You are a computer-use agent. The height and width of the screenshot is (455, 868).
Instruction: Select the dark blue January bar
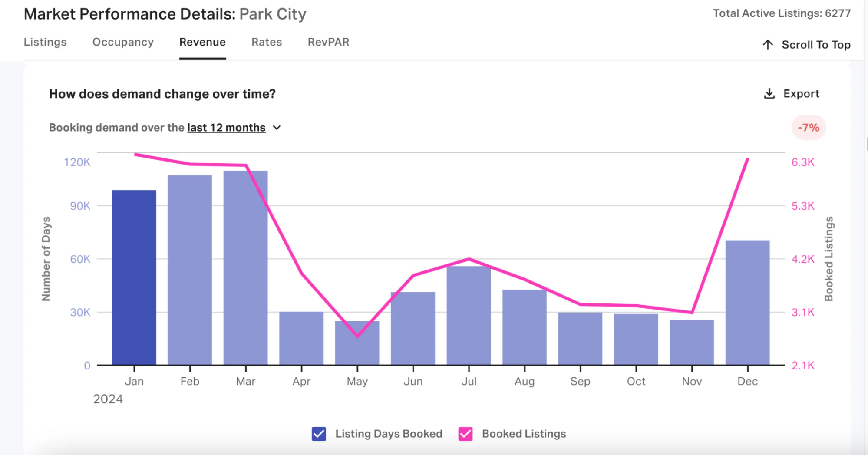[134, 277]
